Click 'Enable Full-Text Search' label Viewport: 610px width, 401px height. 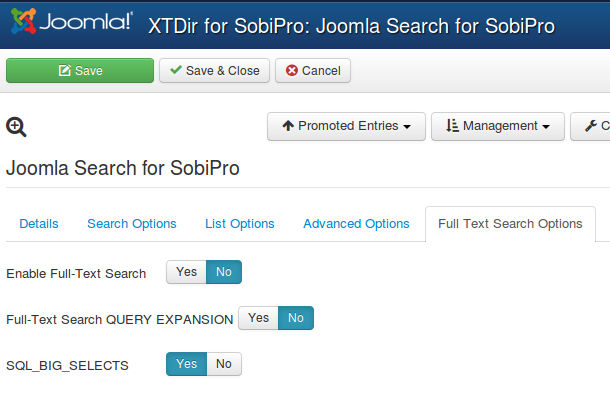point(76,273)
